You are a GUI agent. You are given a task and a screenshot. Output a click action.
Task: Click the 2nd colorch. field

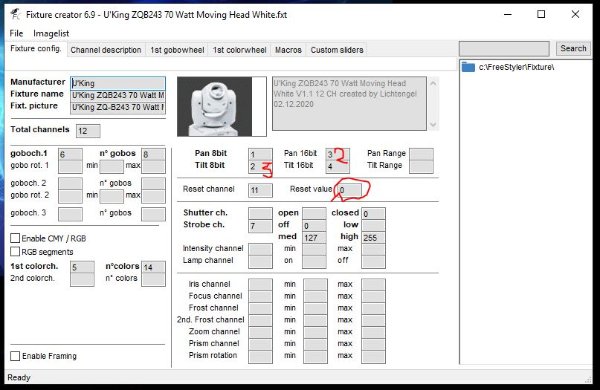click(82, 279)
